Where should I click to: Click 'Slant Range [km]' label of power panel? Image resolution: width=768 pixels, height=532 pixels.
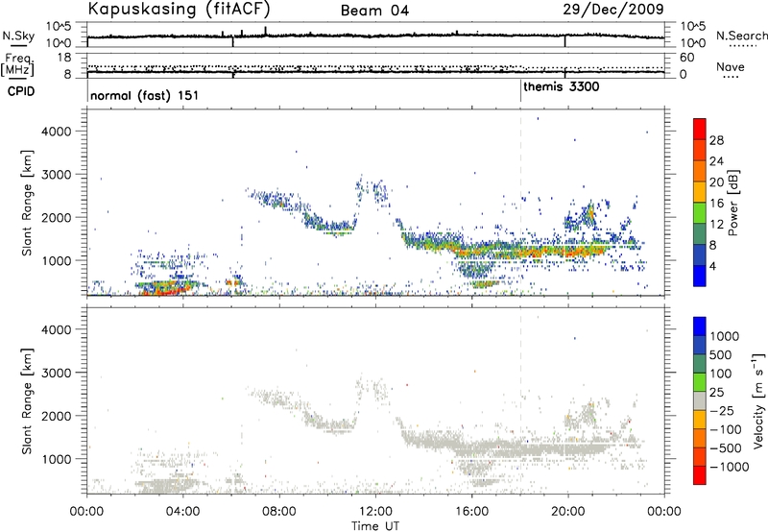point(27,203)
